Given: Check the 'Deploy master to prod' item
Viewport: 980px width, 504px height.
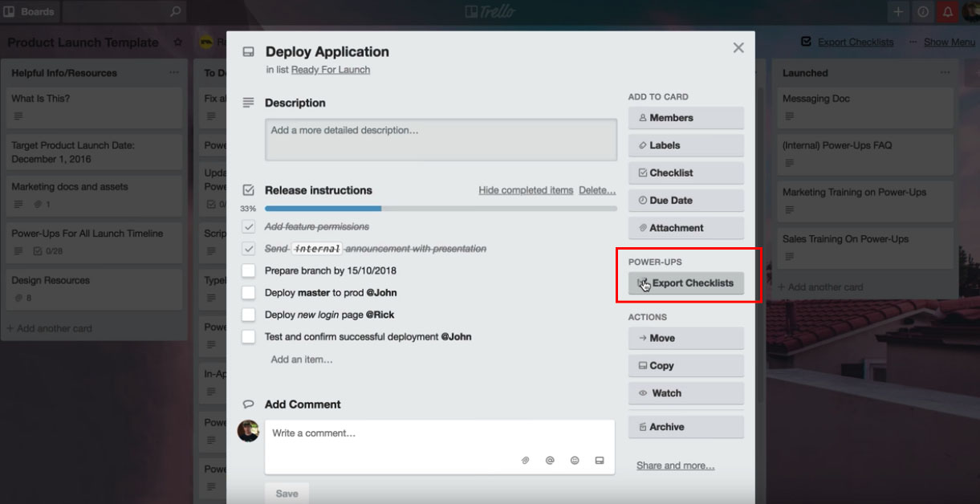Looking at the screenshot, I should [x=249, y=293].
